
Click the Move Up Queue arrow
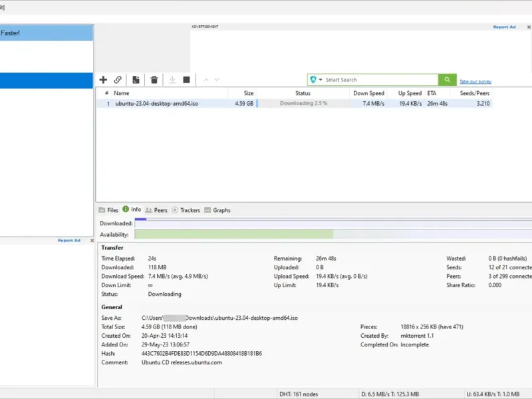pos(205,80)
